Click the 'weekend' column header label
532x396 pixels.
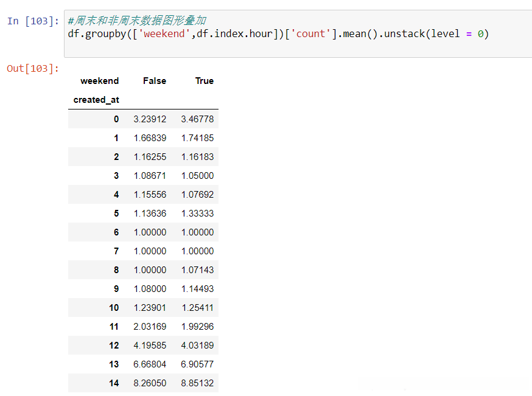(x=99, y=81)
